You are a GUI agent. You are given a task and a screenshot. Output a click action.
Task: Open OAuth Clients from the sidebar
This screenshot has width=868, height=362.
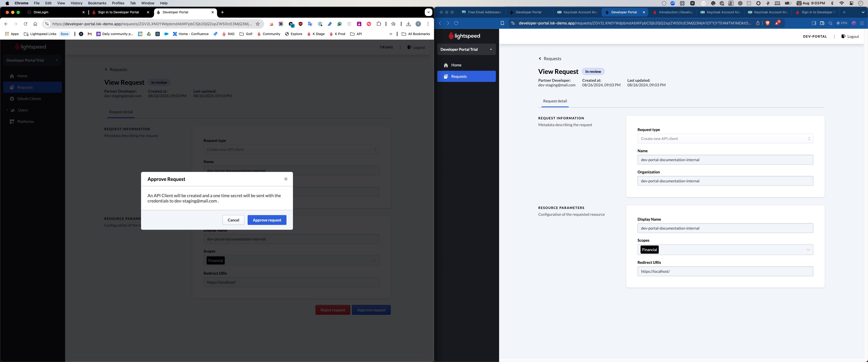click(29, 99)
